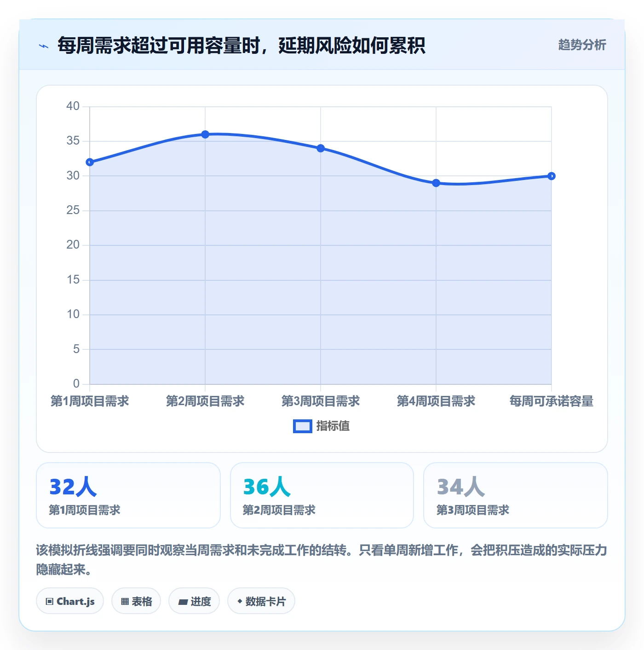Screen dimensions: 644x650
Task: Click the 第4周项目需求 x-axis label
Action: (x=436, y=401)
